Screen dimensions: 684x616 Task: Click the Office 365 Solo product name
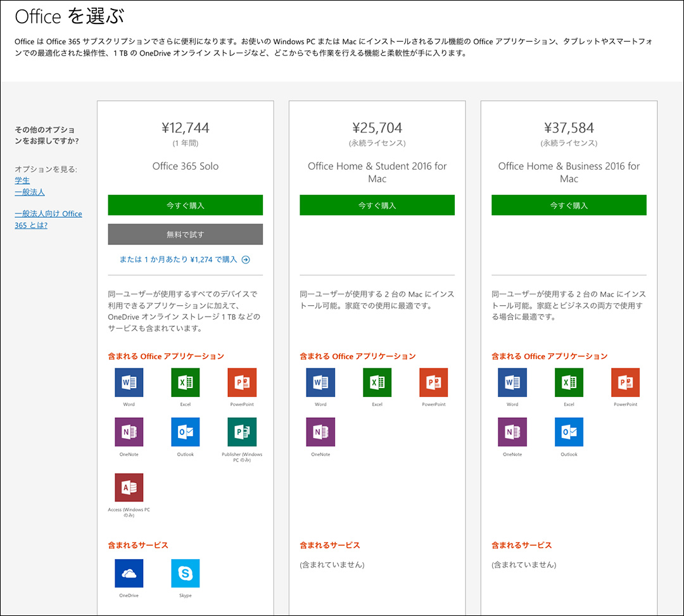[186, 166]
